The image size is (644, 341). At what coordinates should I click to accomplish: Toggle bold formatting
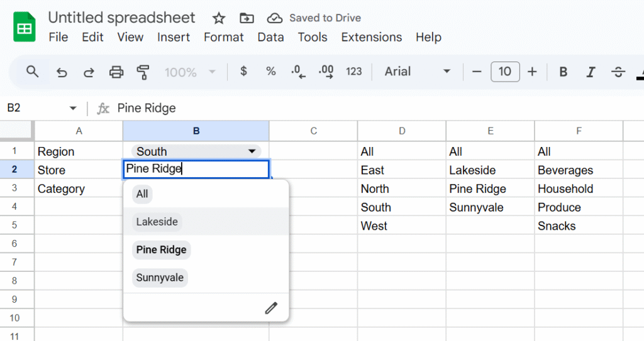coord(563,72)
